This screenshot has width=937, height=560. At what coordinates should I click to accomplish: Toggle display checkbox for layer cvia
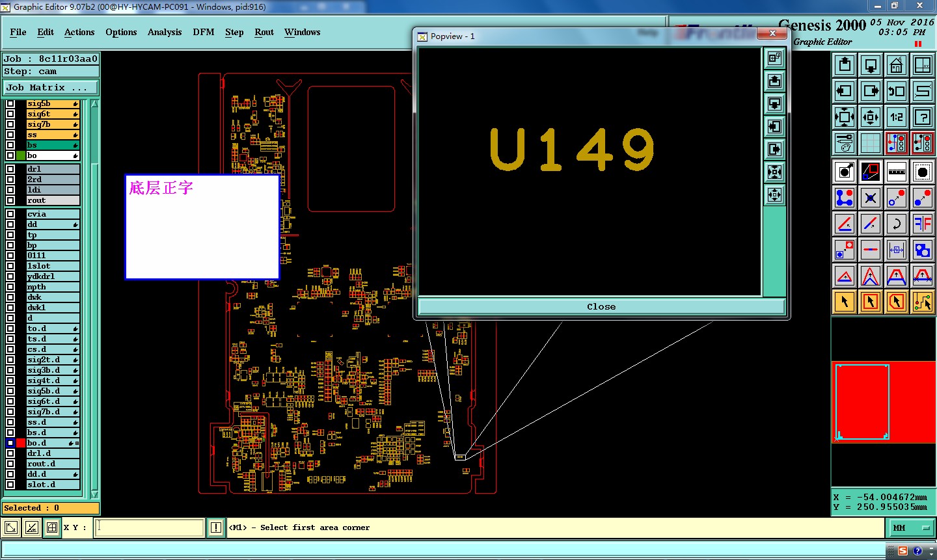pos(10,214)
